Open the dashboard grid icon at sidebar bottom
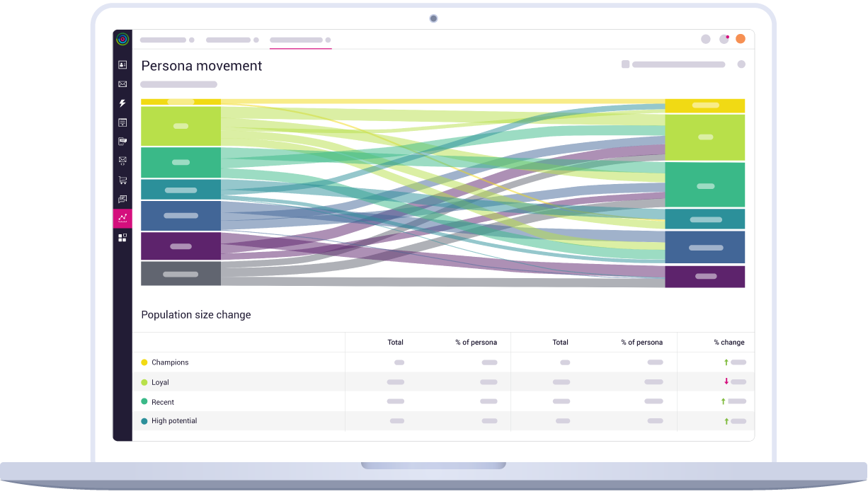868x494 pixels. tap(122, 237)
